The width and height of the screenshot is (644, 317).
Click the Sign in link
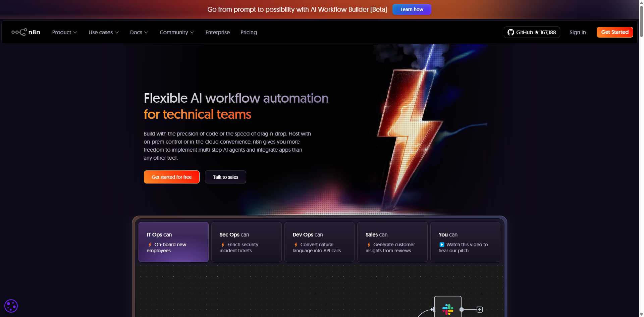point(577,32)
